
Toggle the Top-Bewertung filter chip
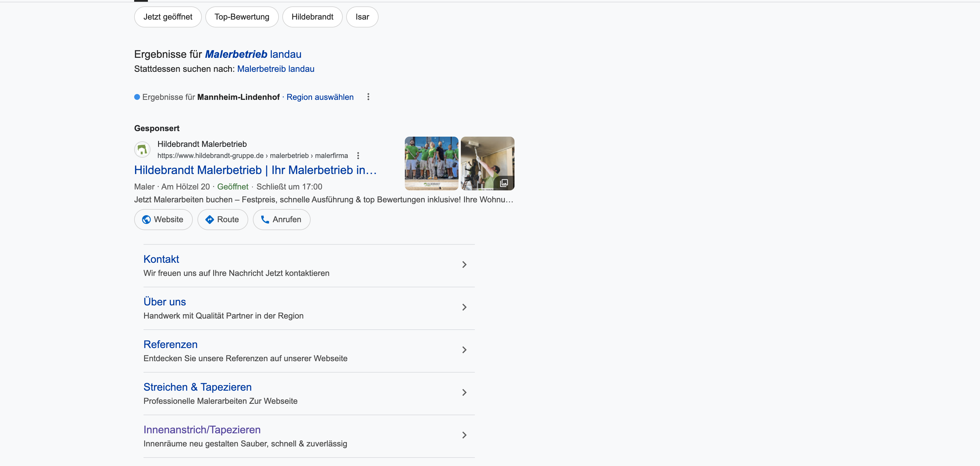(242, 17)
